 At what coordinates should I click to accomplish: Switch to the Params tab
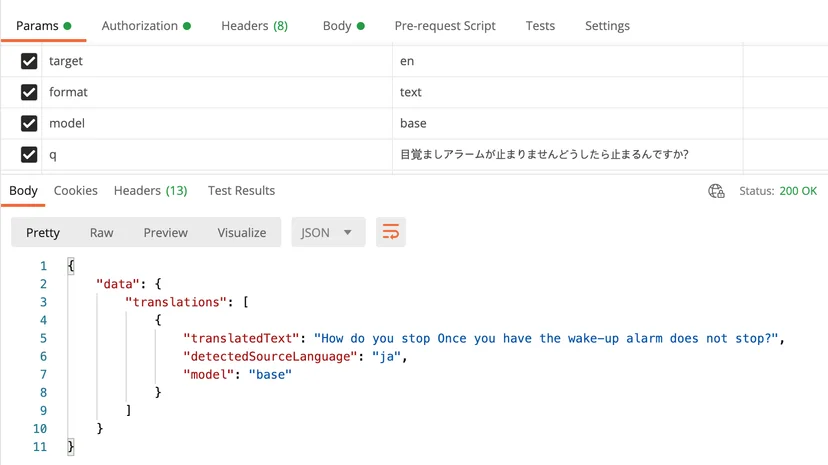tap(43, 26)
